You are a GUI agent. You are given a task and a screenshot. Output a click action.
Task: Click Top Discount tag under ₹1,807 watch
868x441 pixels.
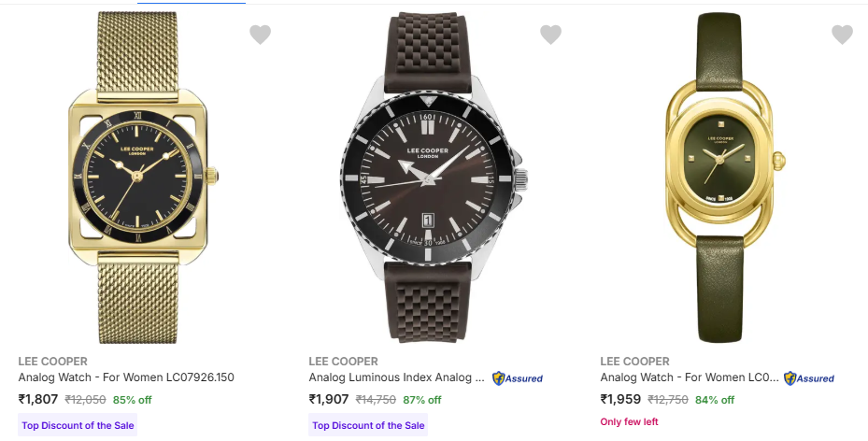(78, 426)
